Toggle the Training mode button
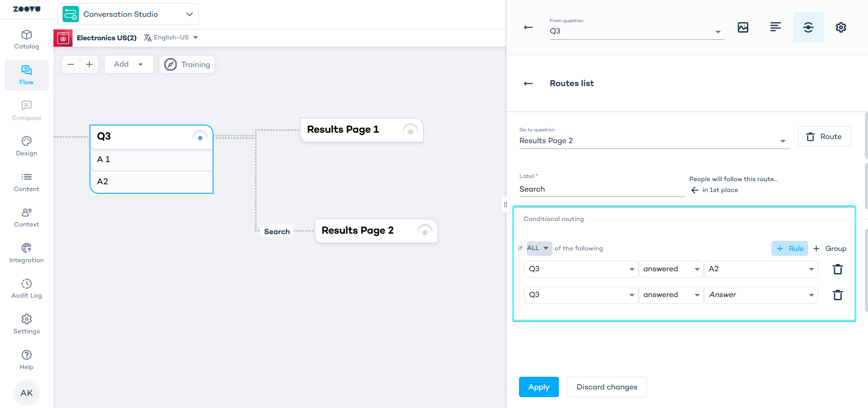This screenshot has height=408, width=868. 187,64
